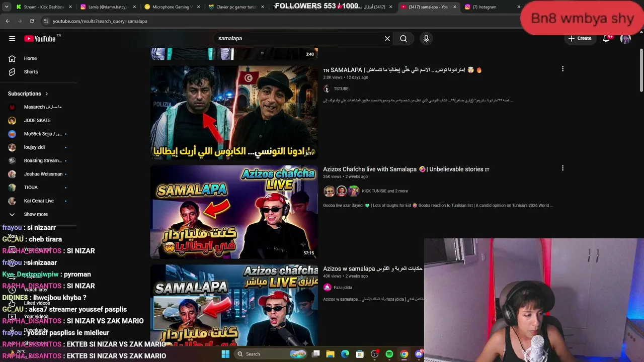Close the Microphone Gaming tab
644x362 pixels.
[198, 7]
